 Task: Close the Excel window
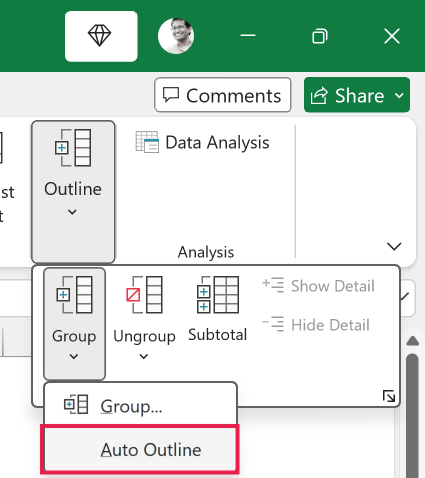click(x=392, y=36)
